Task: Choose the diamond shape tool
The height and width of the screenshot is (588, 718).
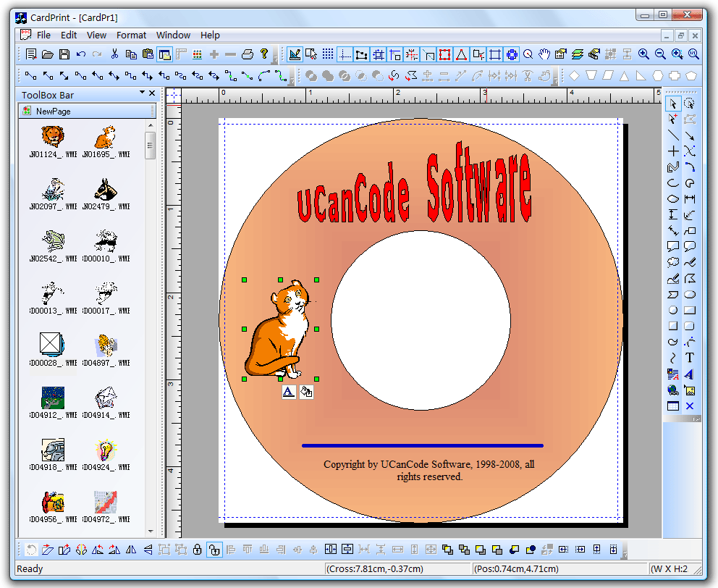Action: (x=575, y=75)
